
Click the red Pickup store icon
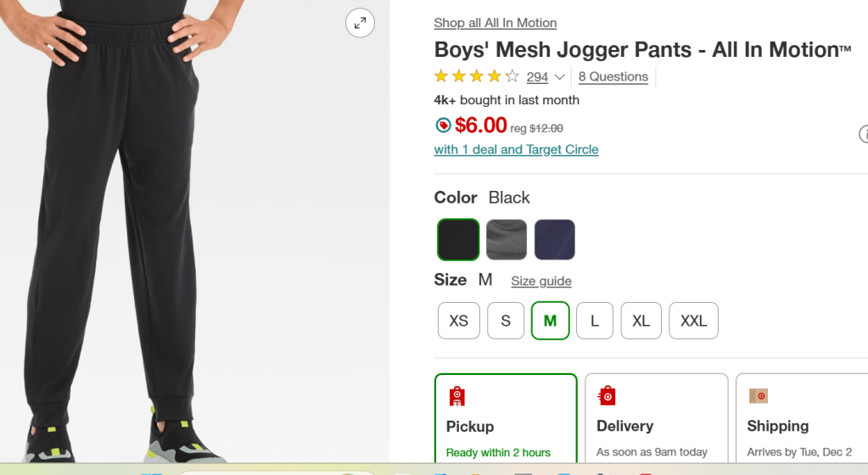[x=457, y=396]
